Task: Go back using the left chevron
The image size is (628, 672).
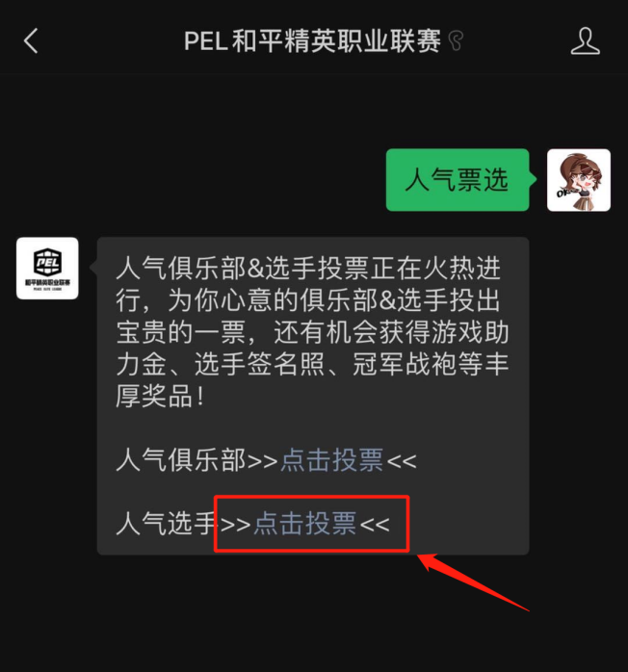Action: click(31, 40)
